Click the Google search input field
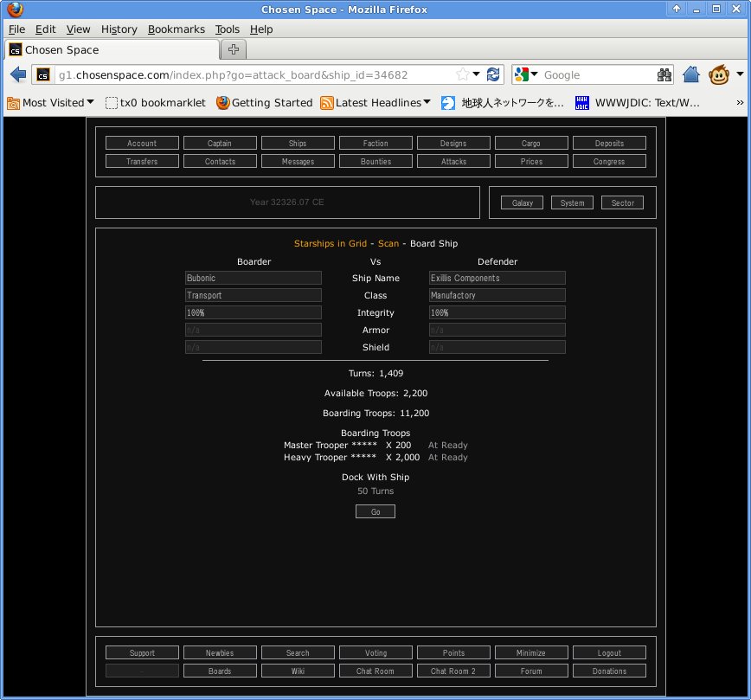The height and width of the screenshot is (700, 751). tap(595, 74)
